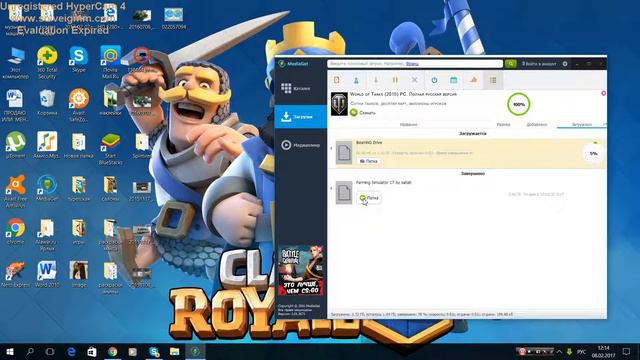Image resolution: width=640 pixels, height=360 pixels.
Task: Click the add torrent file icon in toolbar
Action: click(337, 80)
